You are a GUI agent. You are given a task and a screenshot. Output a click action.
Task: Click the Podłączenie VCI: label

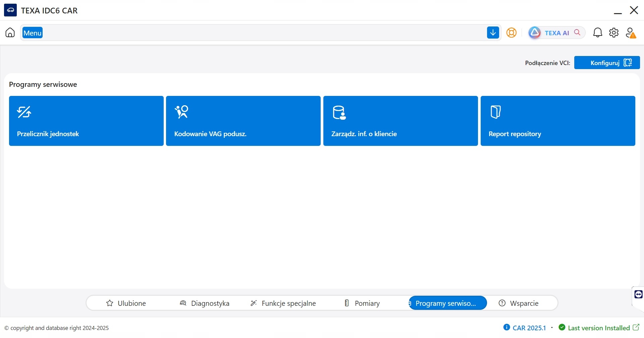[x=547, y=63]
